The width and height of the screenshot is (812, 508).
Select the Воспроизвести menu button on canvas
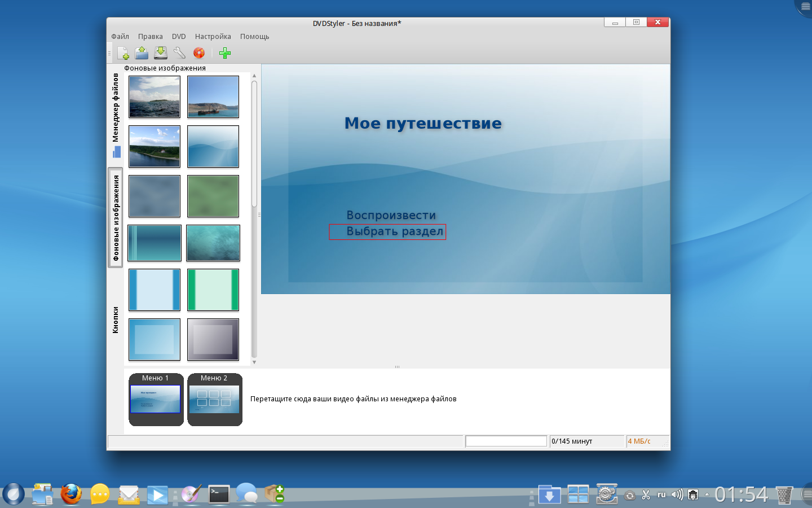click(x=391, y=215)
